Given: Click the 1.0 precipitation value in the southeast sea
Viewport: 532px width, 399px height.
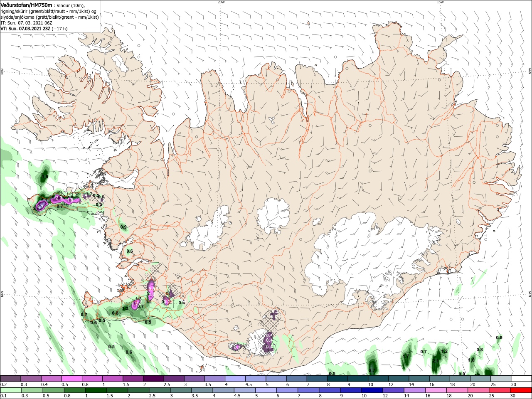Looking at the screenshot, I should [x=471, y=360].
